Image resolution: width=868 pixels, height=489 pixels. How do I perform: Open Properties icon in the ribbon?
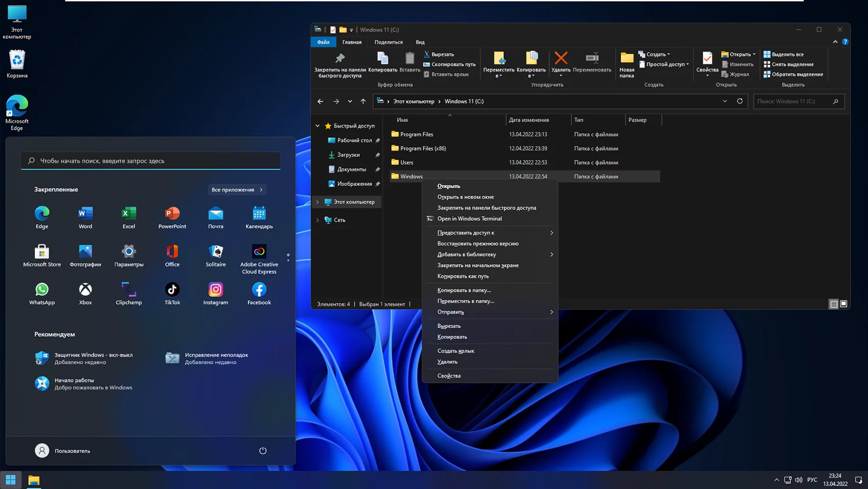pos(707,59)
